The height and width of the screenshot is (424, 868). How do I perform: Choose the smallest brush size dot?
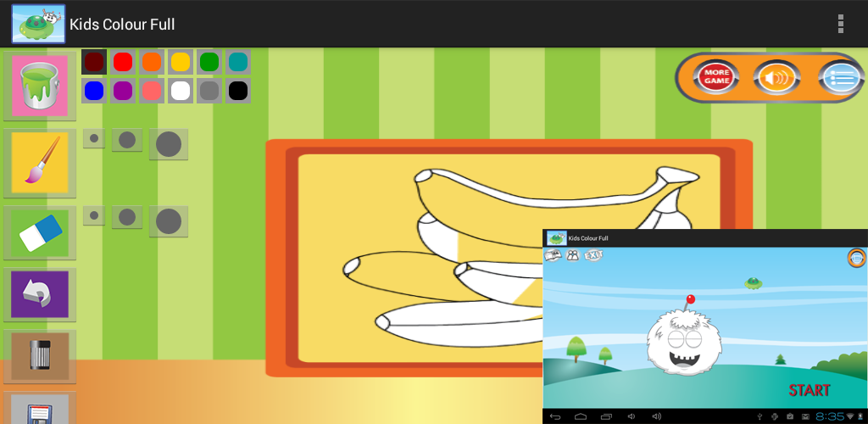point(94,138)
